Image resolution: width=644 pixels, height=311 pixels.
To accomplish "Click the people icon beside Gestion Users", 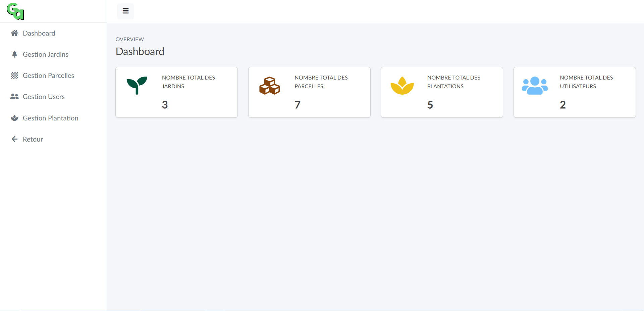I will [14, 97].
